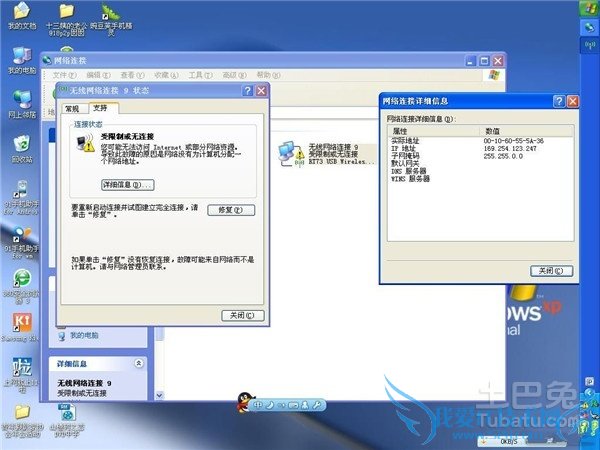Collapse the 详细信息 sidebar panel
Viewport: 600px width, 450px height.
point(139,363)
